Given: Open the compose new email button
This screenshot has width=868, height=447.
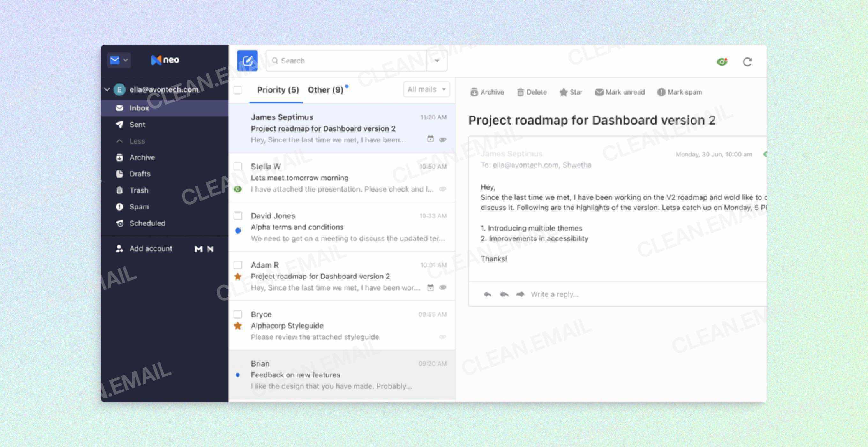Looking at the screenshot, I should (248, 61).
